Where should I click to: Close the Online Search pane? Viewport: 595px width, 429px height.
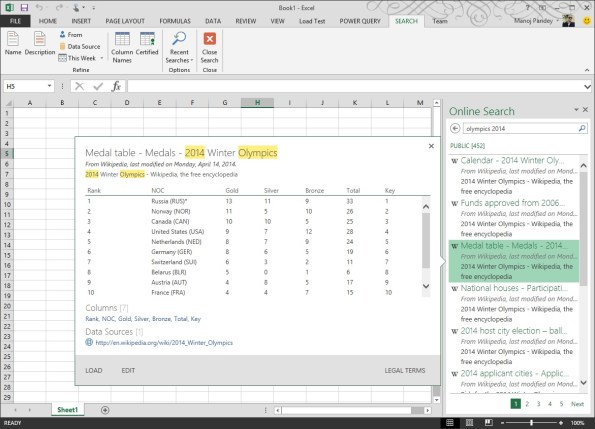[x=586, y=110]
